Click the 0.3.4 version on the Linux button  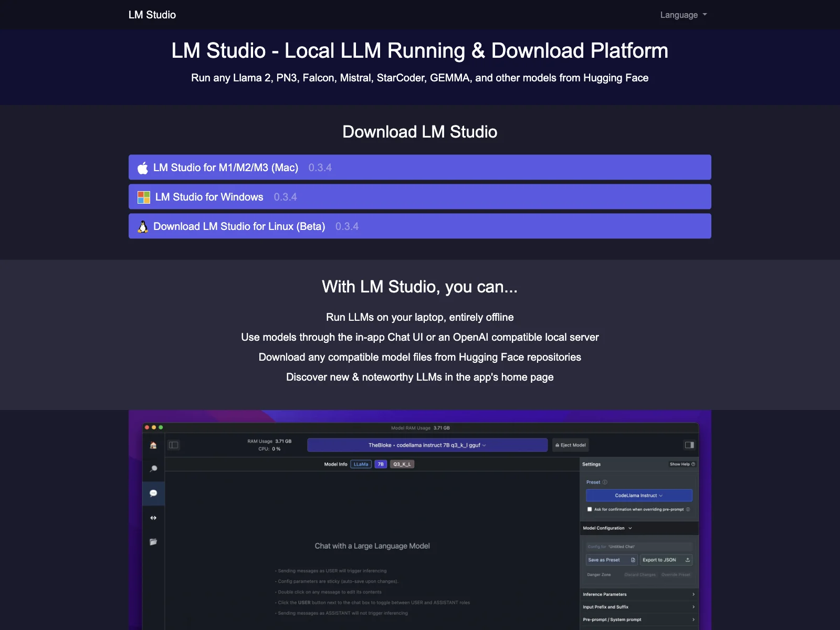coord(347,226)
